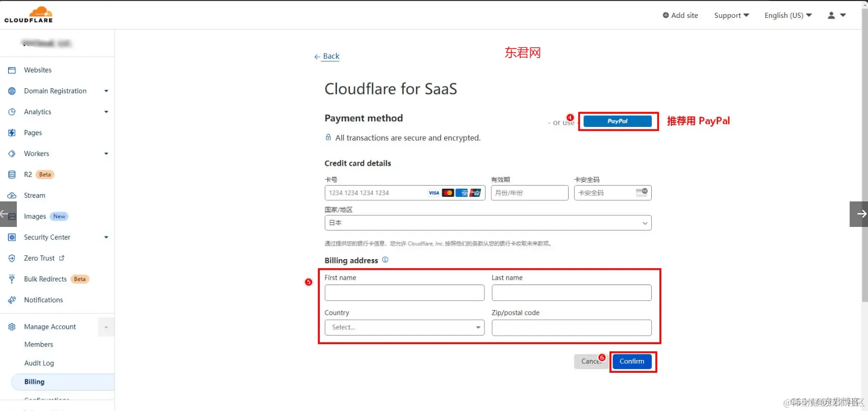
Task: Click the next image arrow on right edge
Action: click(859, 214)
